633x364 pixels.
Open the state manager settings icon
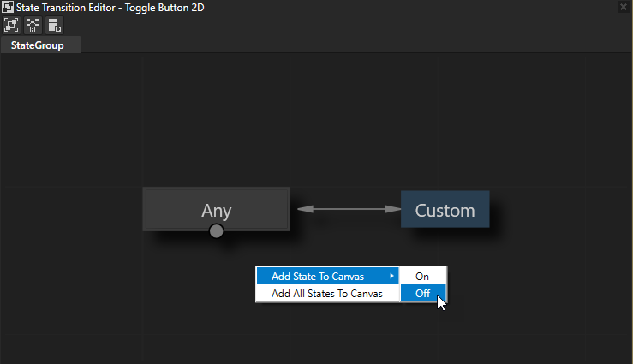click(x=54, y=25)
